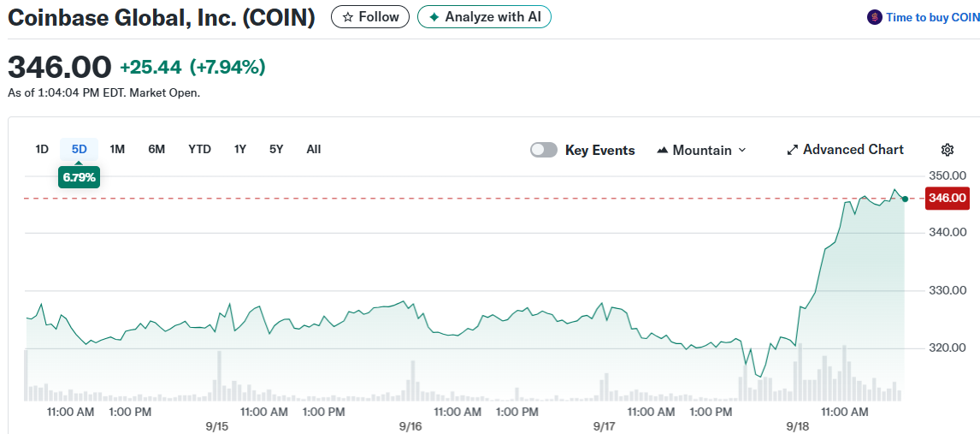Click the 340.00 axis label
Image resolution: width=980 pixels, height=434 pixels.
[947, 233]
